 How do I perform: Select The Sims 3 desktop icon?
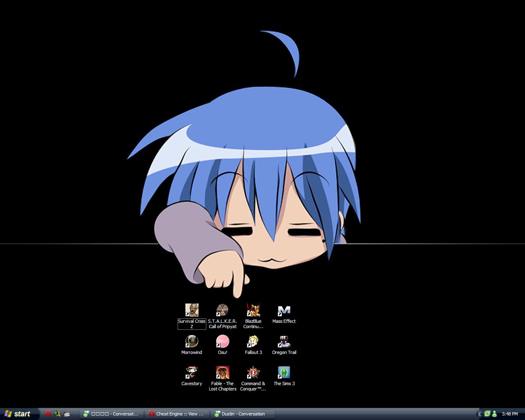(284, 373)
